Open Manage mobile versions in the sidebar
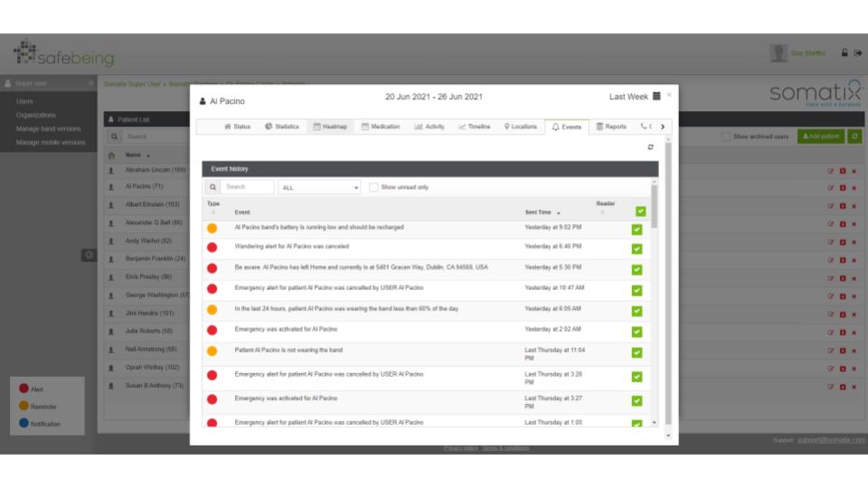The width and height of the screenshot is (868, 488). coord(51,142)
